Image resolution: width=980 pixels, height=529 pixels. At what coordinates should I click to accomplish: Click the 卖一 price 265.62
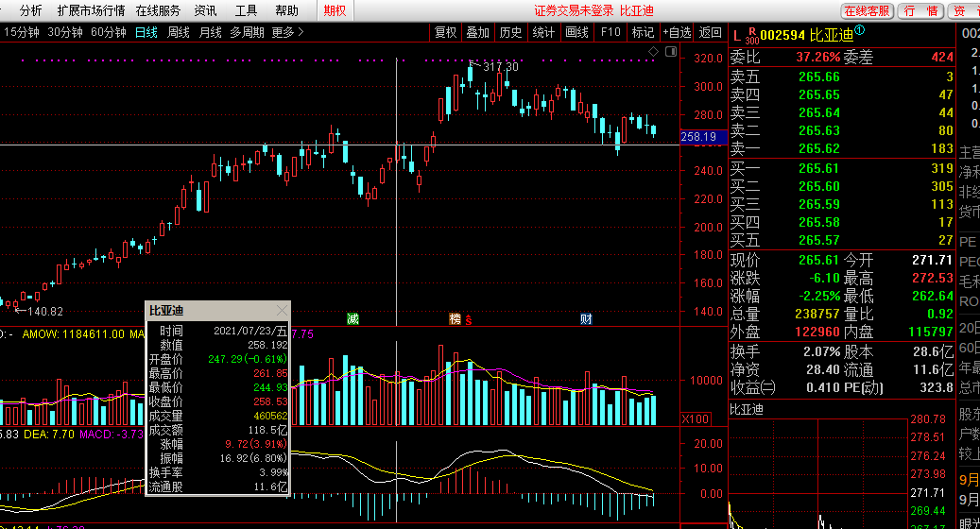[818, 148]
